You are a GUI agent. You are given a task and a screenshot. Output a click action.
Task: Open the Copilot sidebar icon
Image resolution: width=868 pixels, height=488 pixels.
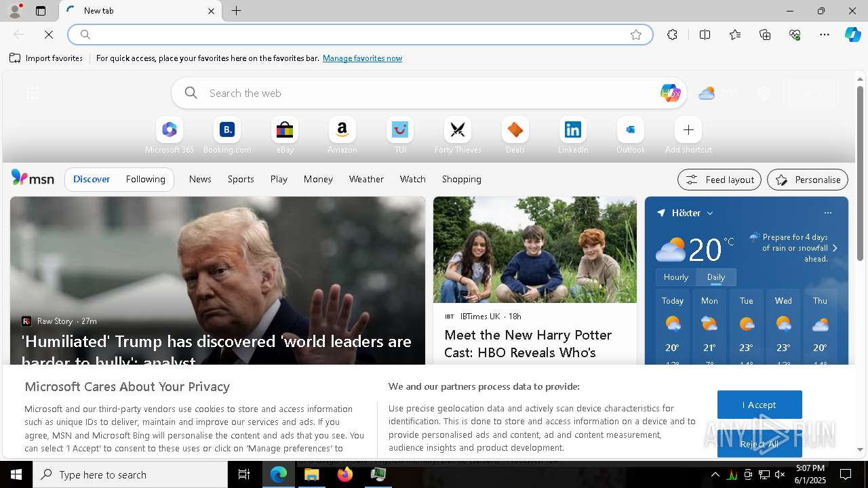click(852, 35)
